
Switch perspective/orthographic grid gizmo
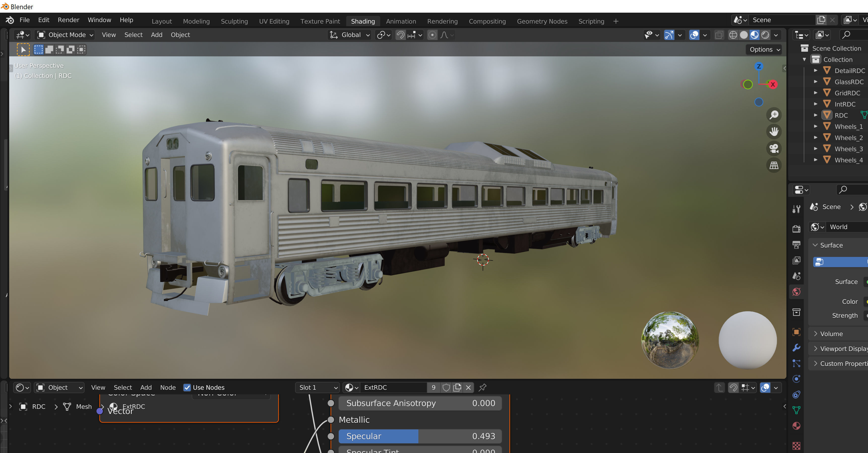tap(774, 165)
